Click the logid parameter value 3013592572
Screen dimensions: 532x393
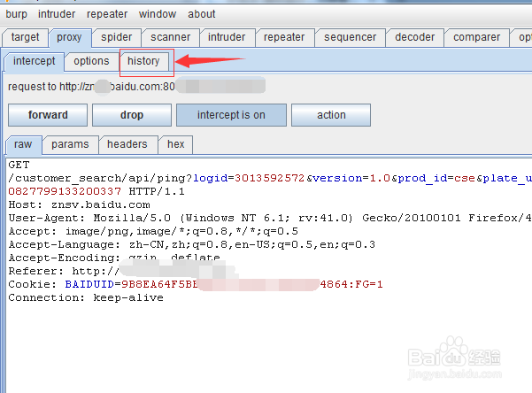[x=270, y=178]
